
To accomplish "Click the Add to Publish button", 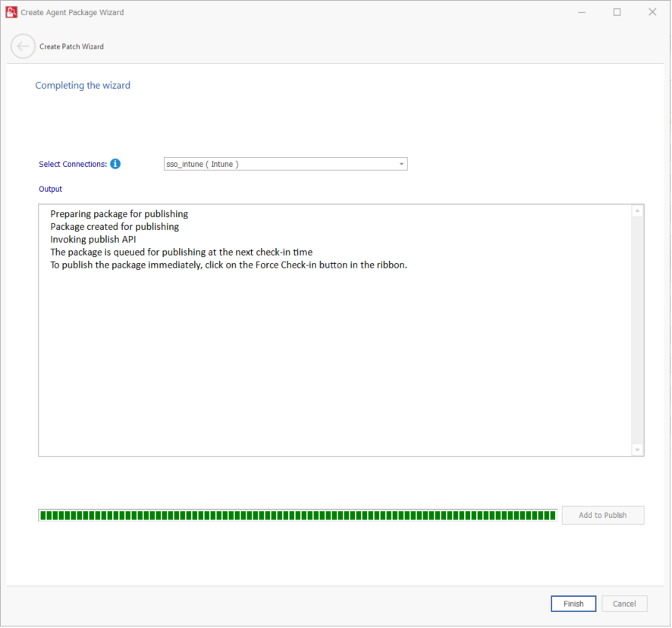I will coord(602,516).
